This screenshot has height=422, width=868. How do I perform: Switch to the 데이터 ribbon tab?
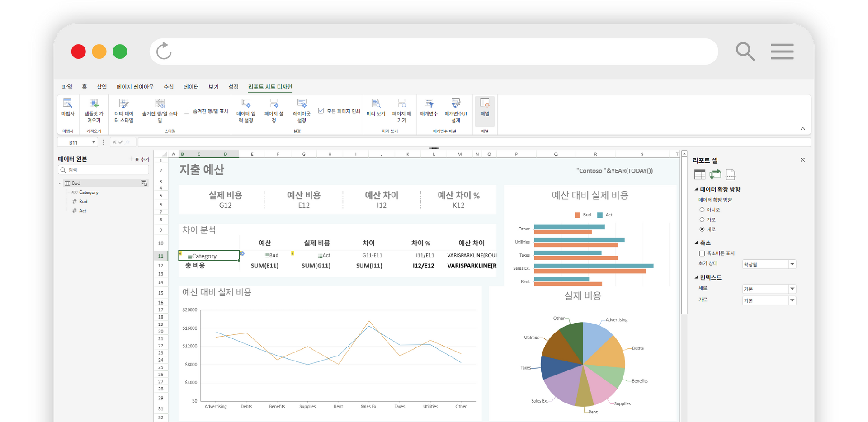pyautogui.click(x=191, y=87)
